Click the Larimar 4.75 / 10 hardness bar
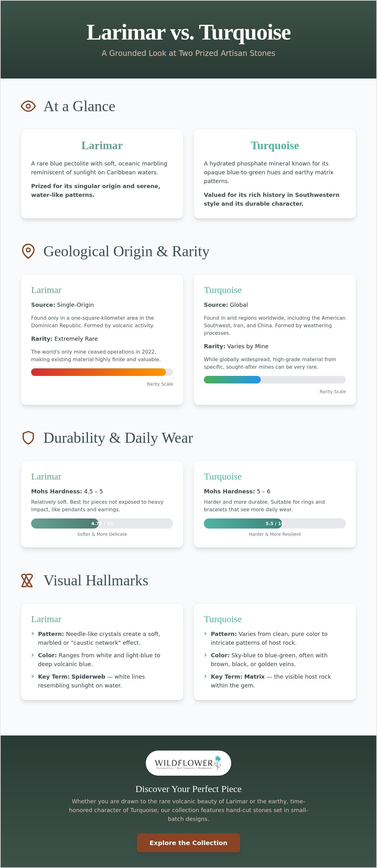Viewport: 377px width, 868px height. coord(102,523)
